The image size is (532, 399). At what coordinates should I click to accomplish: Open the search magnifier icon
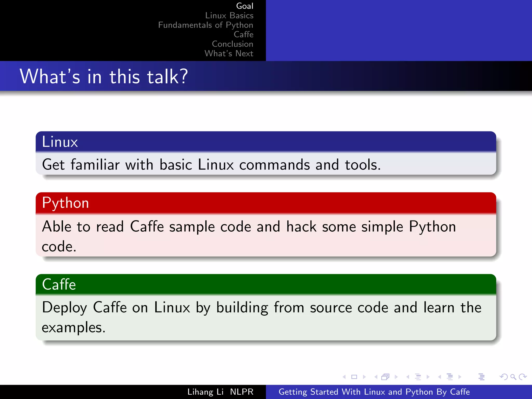click(x=513, y=377)
